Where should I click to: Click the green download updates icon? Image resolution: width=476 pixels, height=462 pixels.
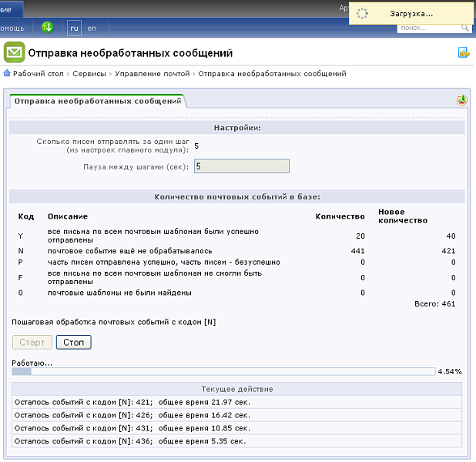48,28
